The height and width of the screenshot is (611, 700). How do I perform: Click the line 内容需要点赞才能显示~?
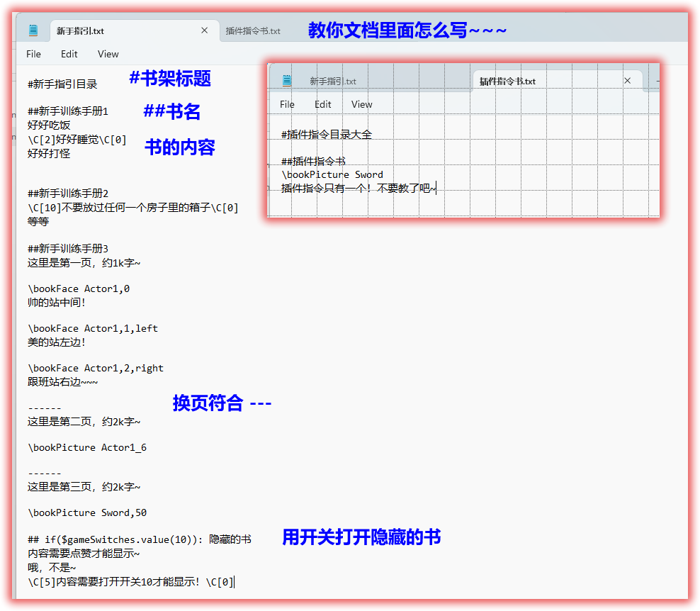click(x=84, y=554)
